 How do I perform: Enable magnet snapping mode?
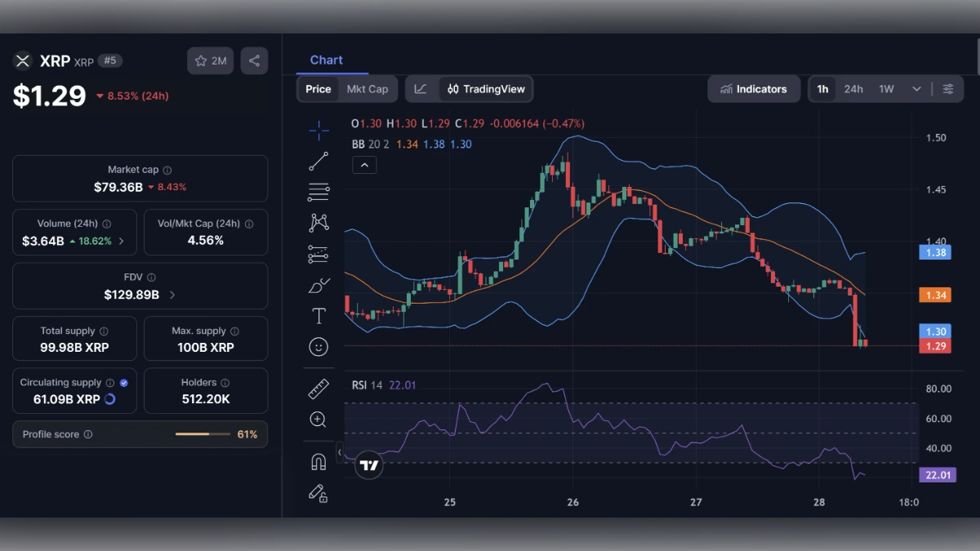(x=318, y=461)
